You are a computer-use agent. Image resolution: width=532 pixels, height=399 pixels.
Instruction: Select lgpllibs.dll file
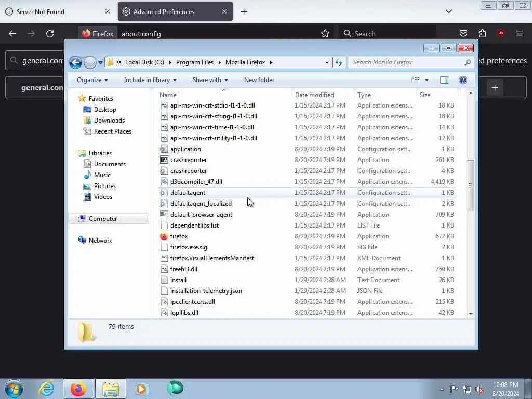tap(184, 313)
